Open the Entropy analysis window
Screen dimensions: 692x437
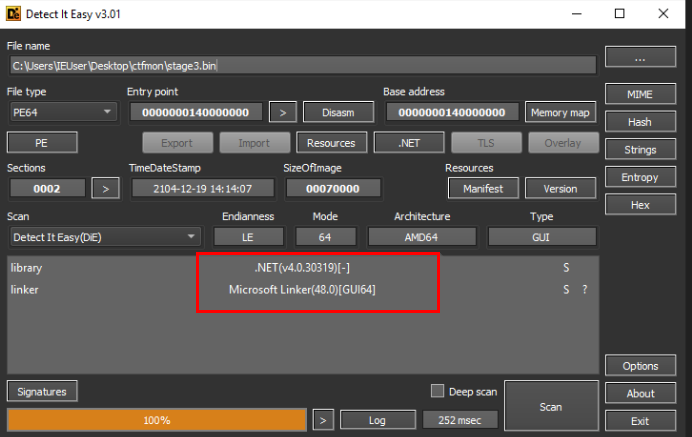(640, 177)
